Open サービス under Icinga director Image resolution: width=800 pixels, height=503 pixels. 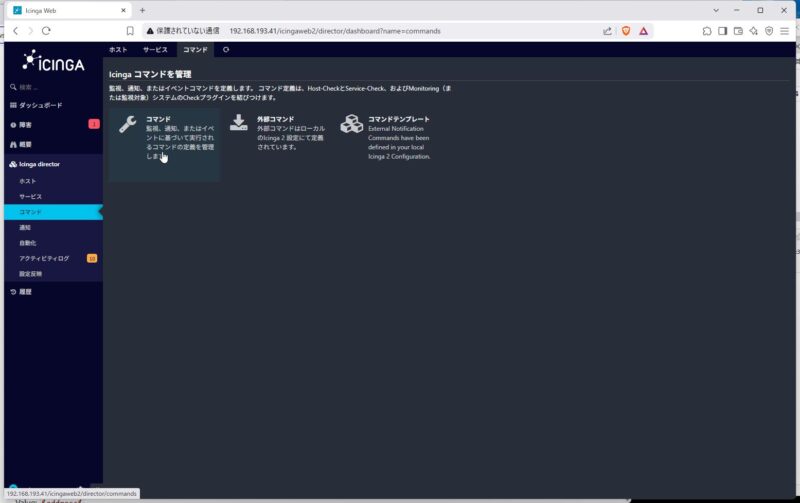click(x=53, y=196)
